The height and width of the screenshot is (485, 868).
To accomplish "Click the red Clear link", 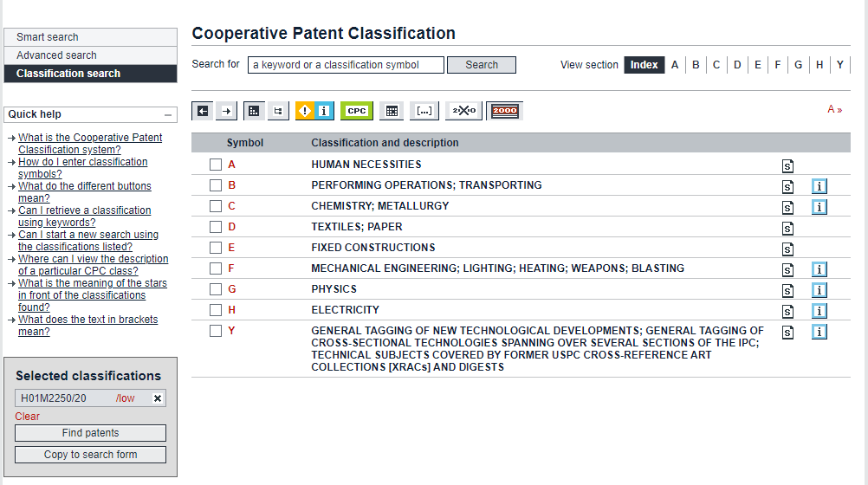I will (27, 417).
